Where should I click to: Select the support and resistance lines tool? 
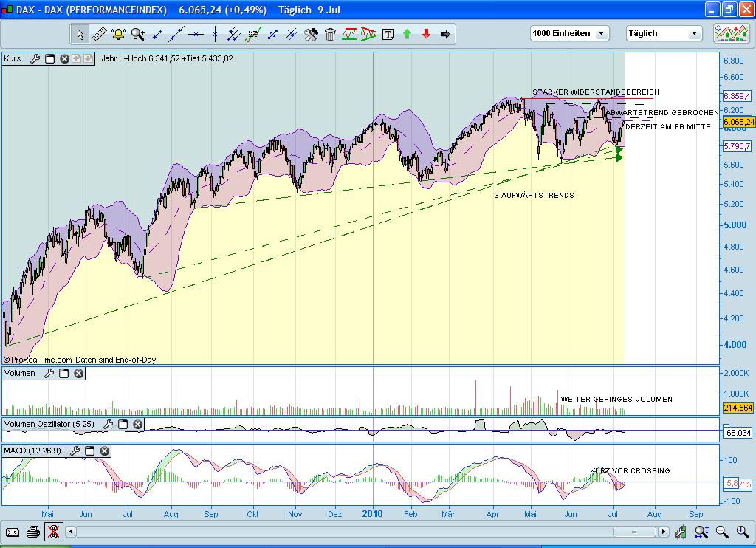(349, 34)
